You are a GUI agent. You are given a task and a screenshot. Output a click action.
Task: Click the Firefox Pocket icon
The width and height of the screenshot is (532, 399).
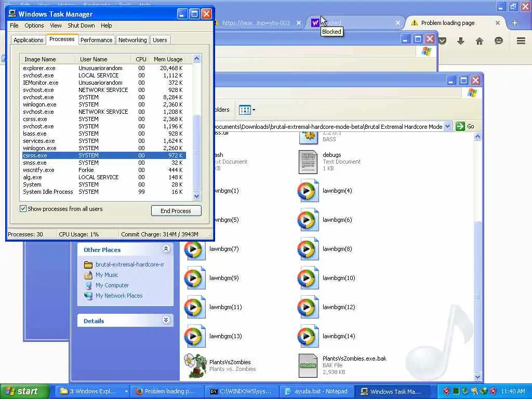point(443,41)
